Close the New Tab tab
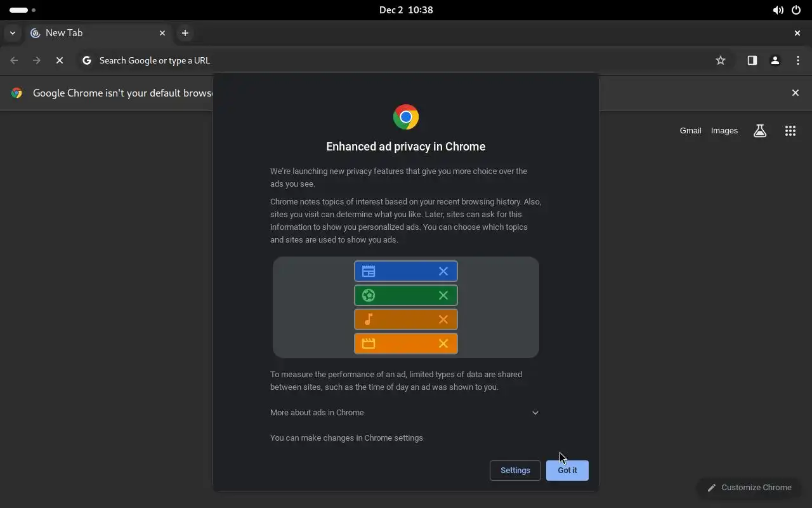The height and width of the screenshot is (508, 812). (x=162, y=33)
